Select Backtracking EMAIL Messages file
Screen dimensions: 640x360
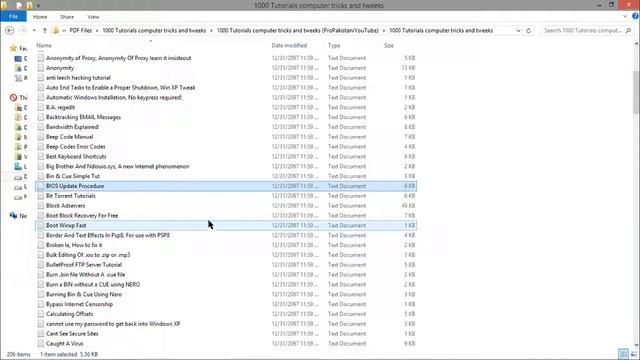(83, 117)
